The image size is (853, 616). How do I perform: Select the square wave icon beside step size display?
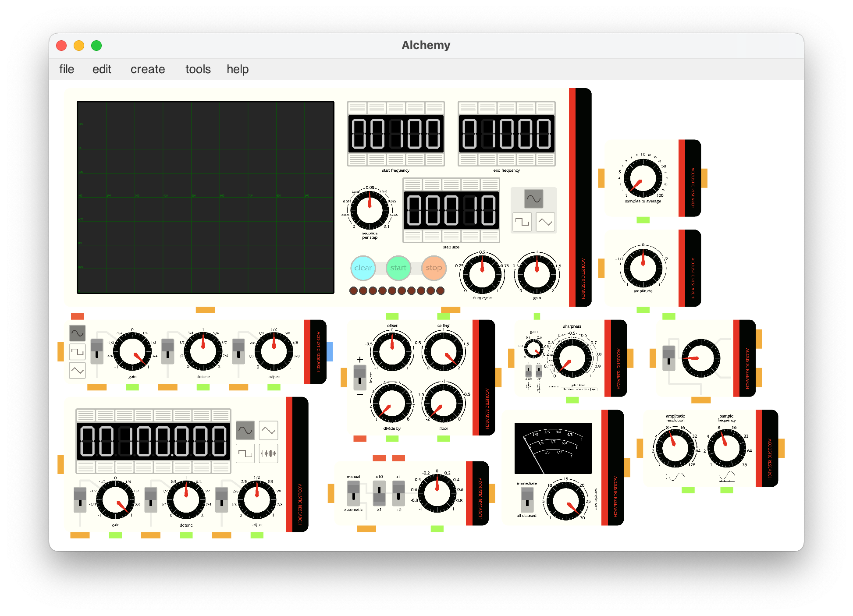click(522, 222)
